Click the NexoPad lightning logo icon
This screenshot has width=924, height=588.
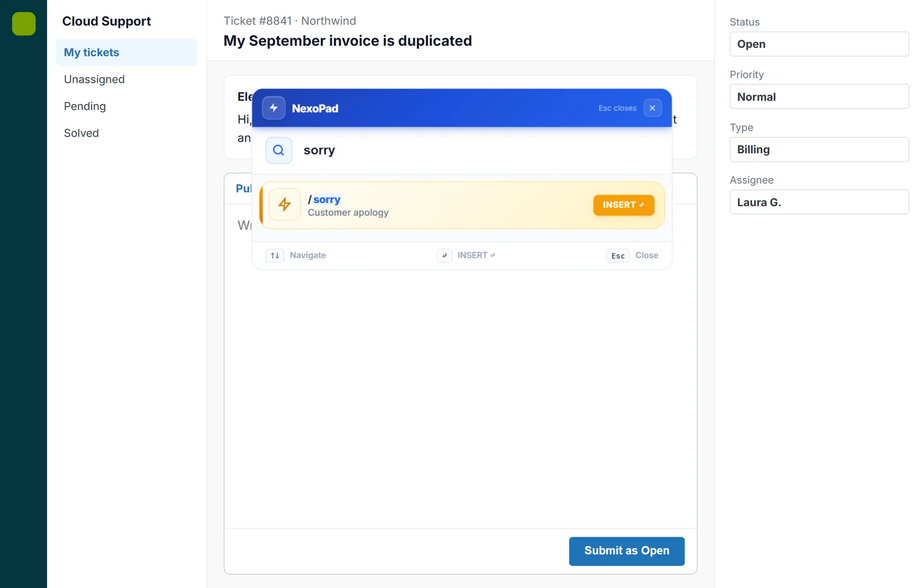click(274, 108)
